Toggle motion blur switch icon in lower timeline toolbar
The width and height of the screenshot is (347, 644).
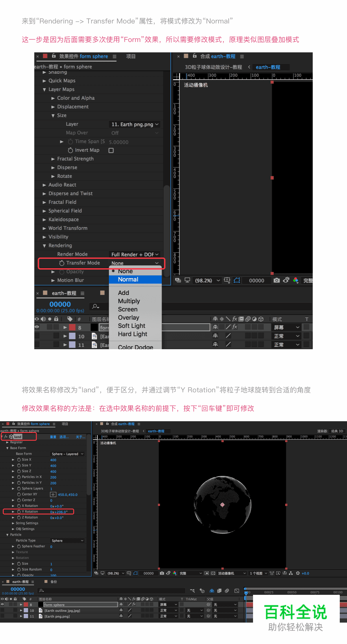227,590
